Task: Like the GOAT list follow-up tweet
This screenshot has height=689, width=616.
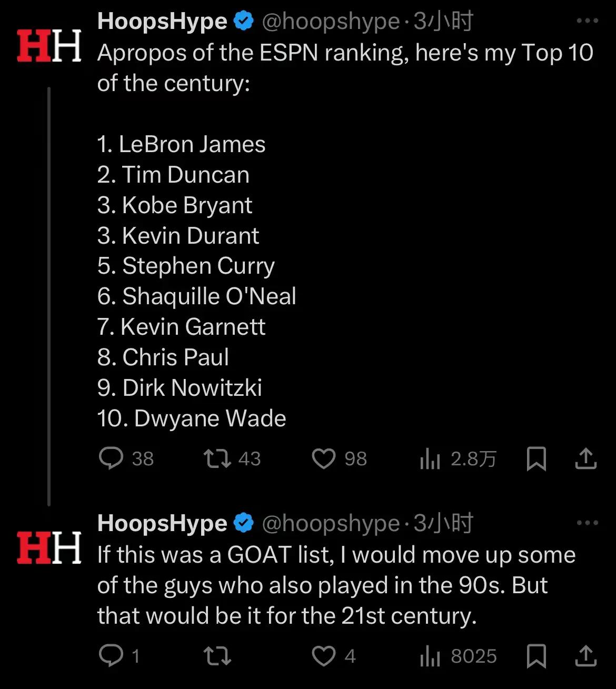Action: 334,656
